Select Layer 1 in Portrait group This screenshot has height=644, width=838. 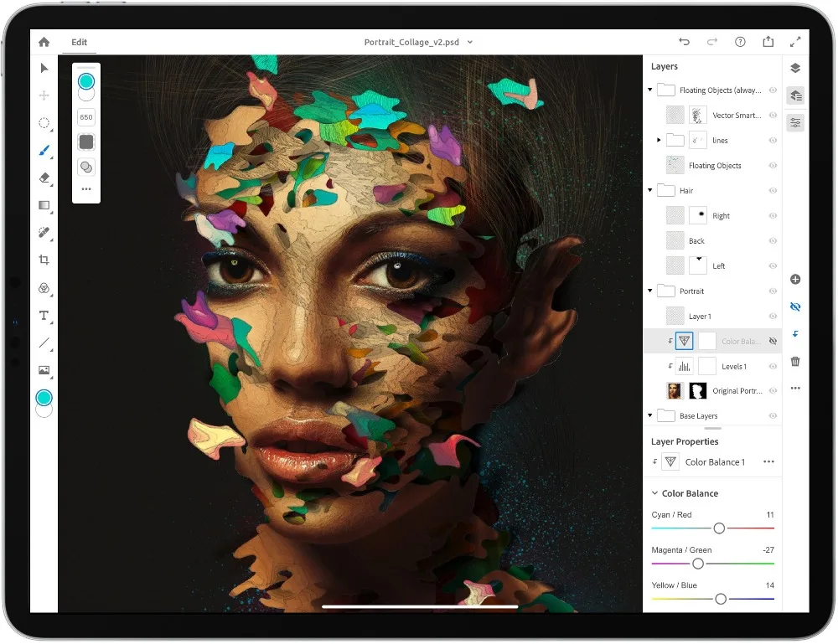(714, 316)
